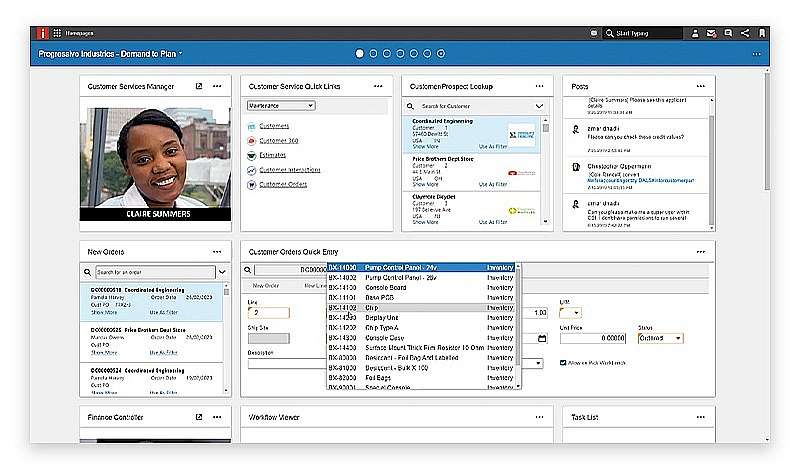
Task: Open the Customer 360 quick link
Action: pyautogui.click(x=279, y=140)
